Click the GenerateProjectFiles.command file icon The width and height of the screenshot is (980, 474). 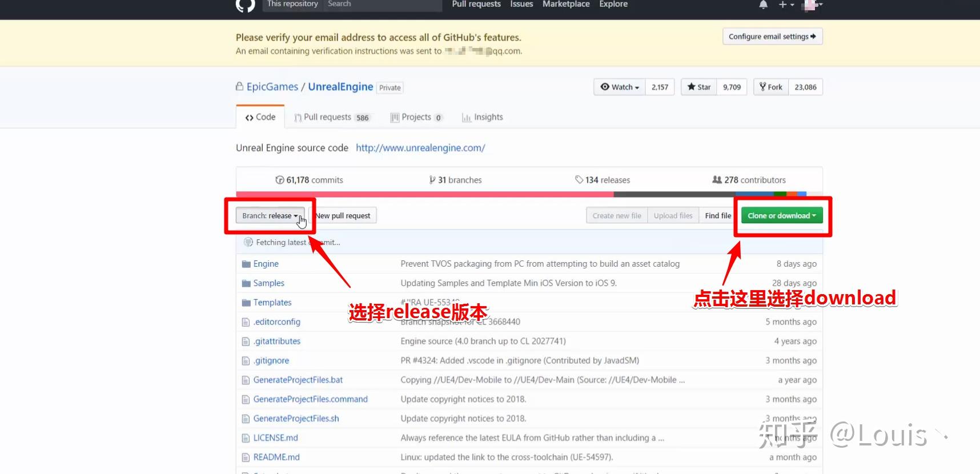pos(246,400)
